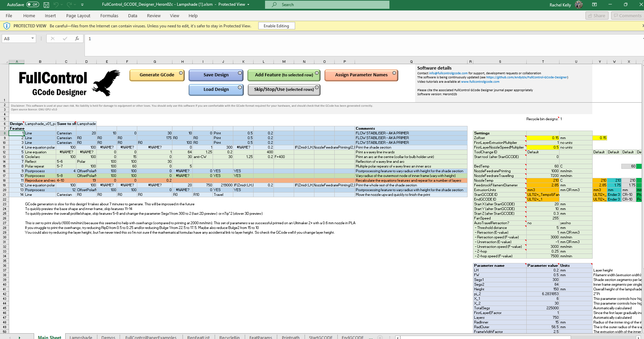Close the Protected View message bar
The height and width of the screenshot is (339, 644).
click(x=642, y=26)
